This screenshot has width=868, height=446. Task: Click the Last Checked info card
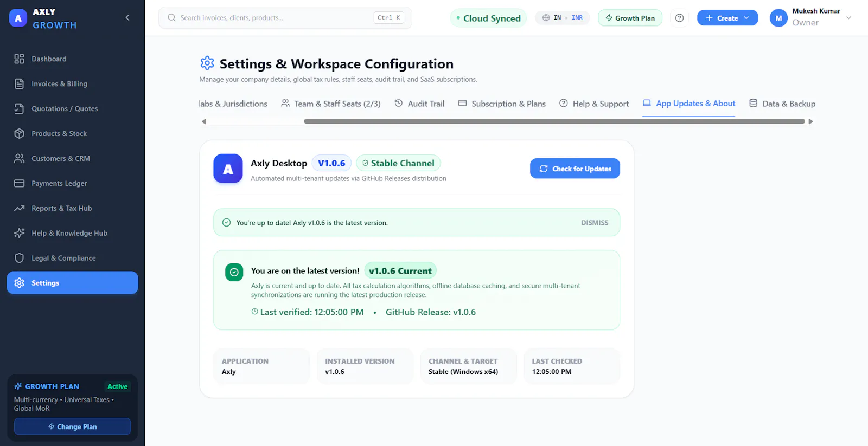572,366
